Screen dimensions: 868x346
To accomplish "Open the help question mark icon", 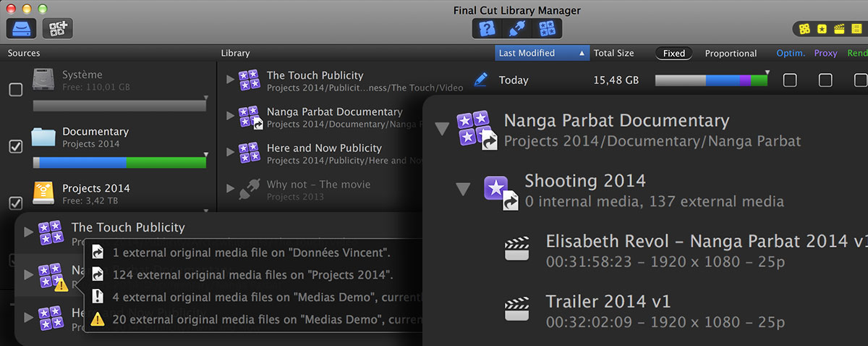I will 487,29.
